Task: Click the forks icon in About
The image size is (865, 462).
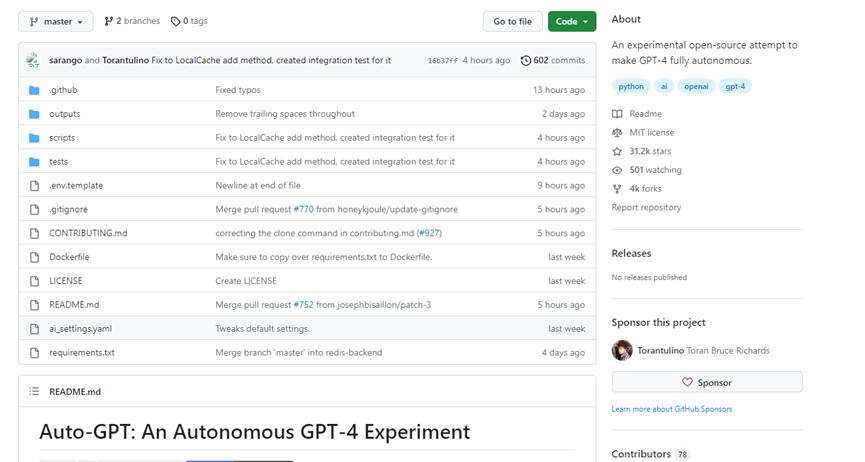Action: 617,189
